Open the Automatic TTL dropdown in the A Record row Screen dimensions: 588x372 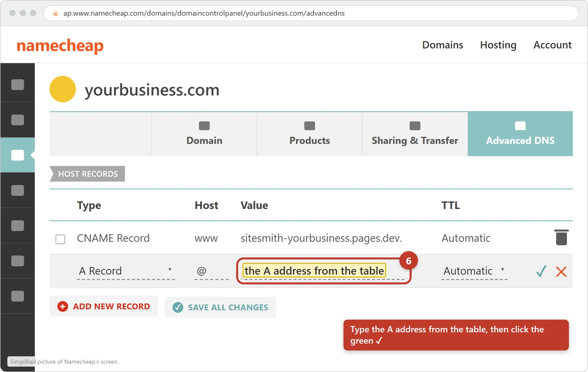474,271
